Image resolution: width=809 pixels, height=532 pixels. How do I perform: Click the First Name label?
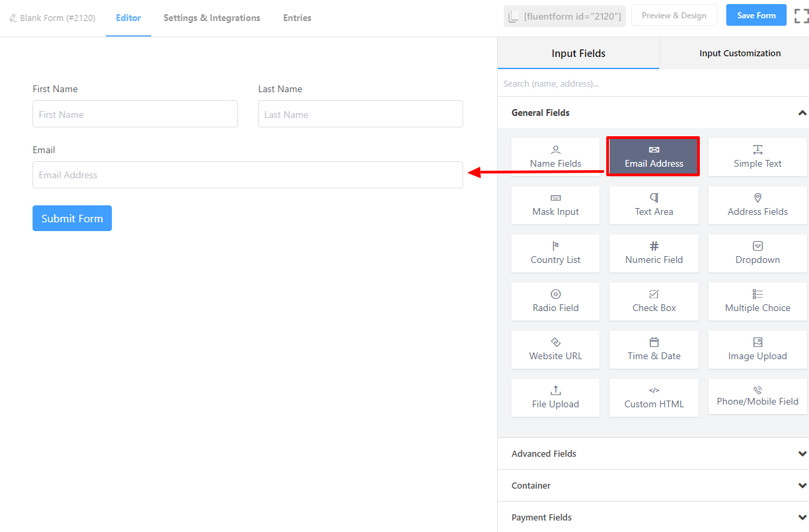tap(55, 89)
